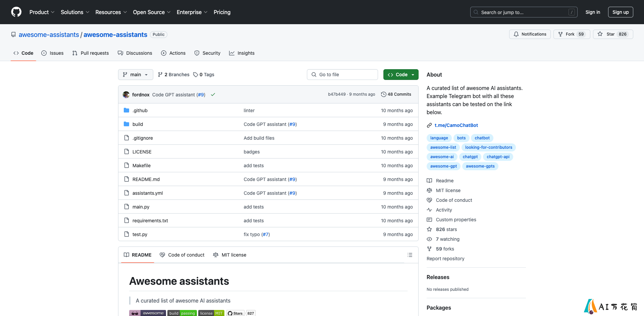The width and height of the screenshot is (644, 316).
Task: Open the Activity sidebar link
Action: click(439, 210)
